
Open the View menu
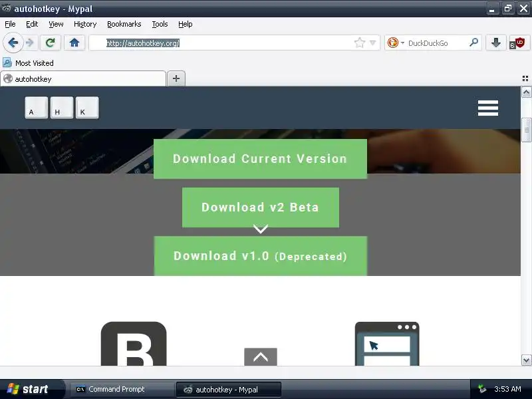coord(56,24)
